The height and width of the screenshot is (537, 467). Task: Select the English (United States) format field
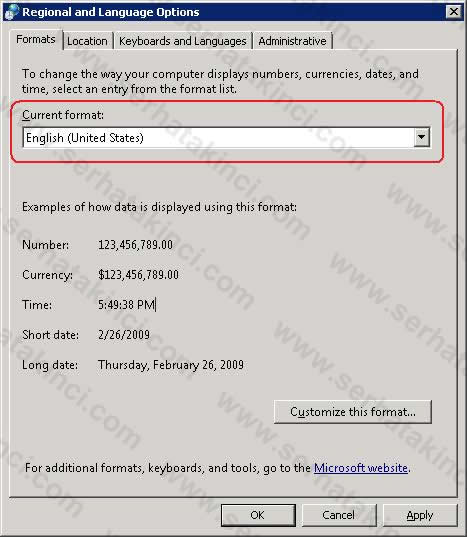tap(226, 138)
